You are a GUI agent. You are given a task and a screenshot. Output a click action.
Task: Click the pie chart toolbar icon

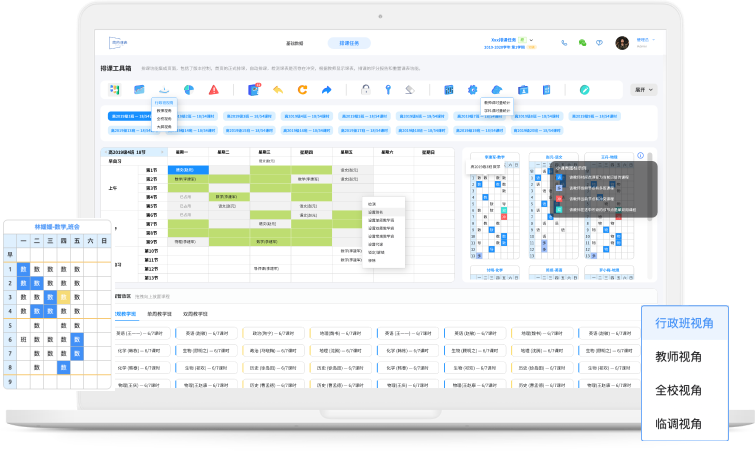point(187,90)
